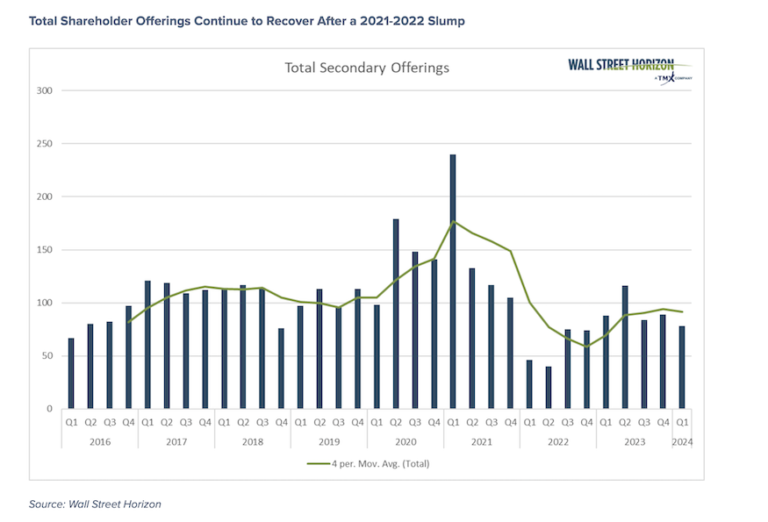This screenshot has height=522, width=768.
Task: Click the 2022 year label
Action: [558, 442]
